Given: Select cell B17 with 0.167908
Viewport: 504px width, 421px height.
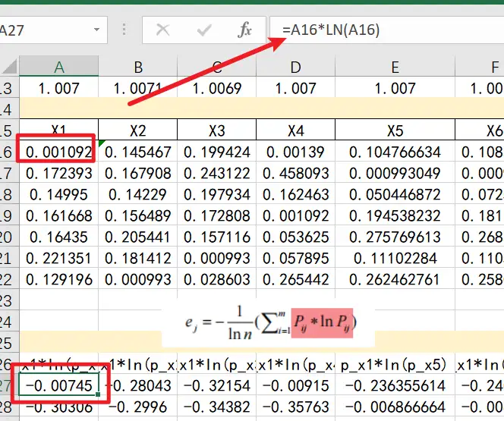Looking at the screenshot, I should point(138,173).
